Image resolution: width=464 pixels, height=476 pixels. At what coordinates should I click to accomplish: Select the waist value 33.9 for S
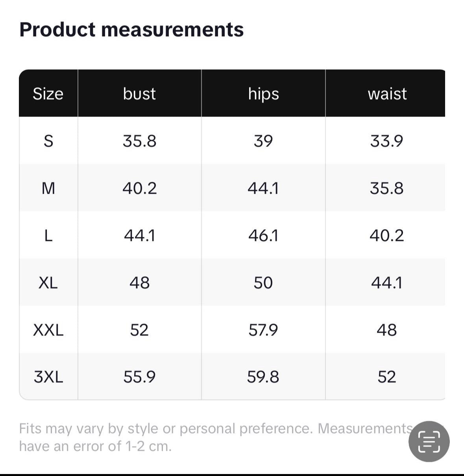coord(386,141)
